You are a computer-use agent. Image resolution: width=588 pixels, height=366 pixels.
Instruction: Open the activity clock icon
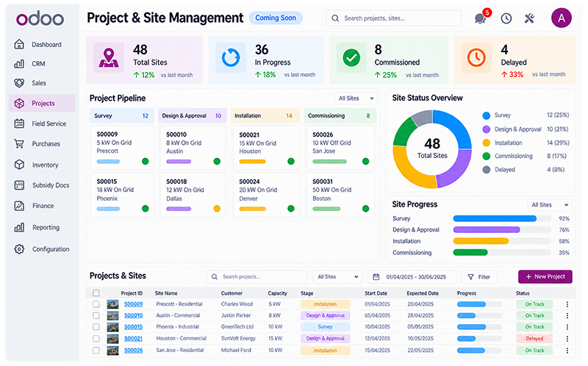(506, 18)
